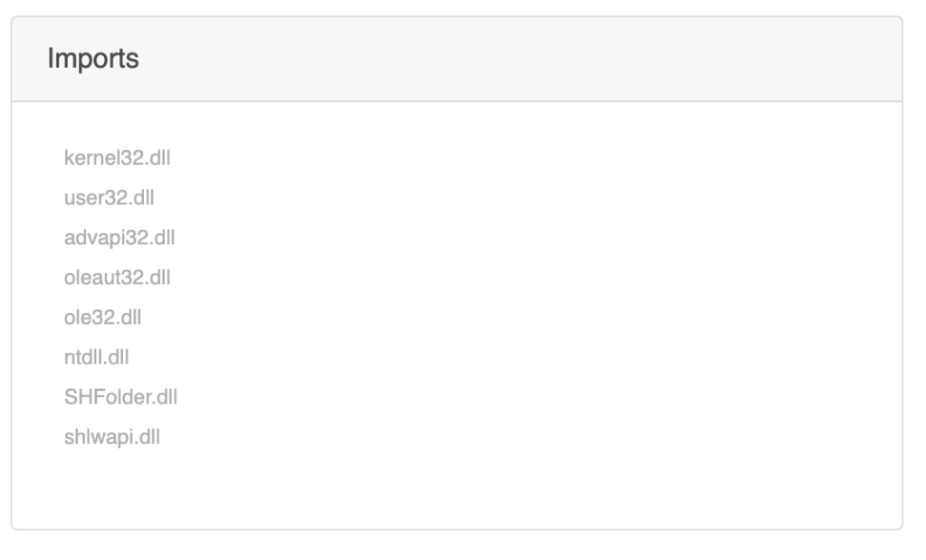Expand kernel32.dll imported functions

(117, 158)
